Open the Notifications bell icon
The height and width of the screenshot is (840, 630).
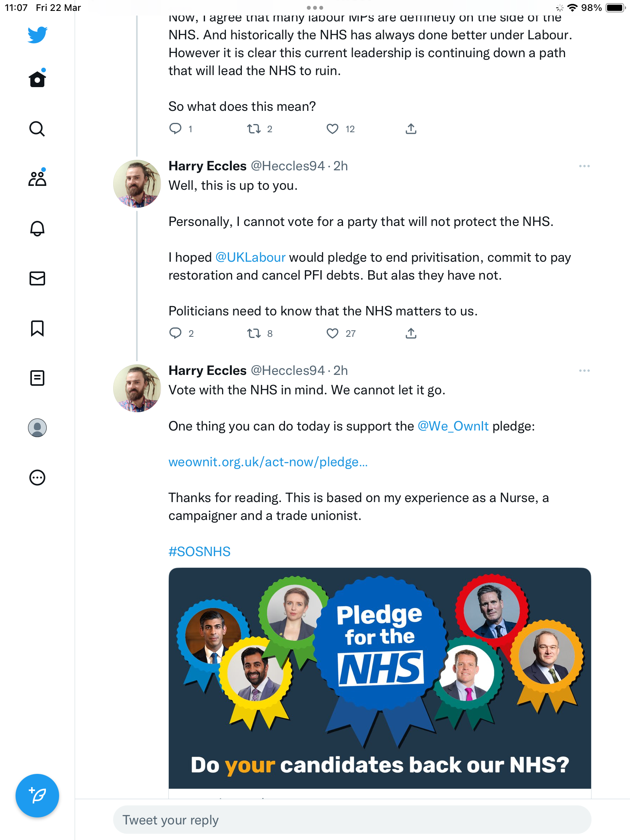(37, 228)
